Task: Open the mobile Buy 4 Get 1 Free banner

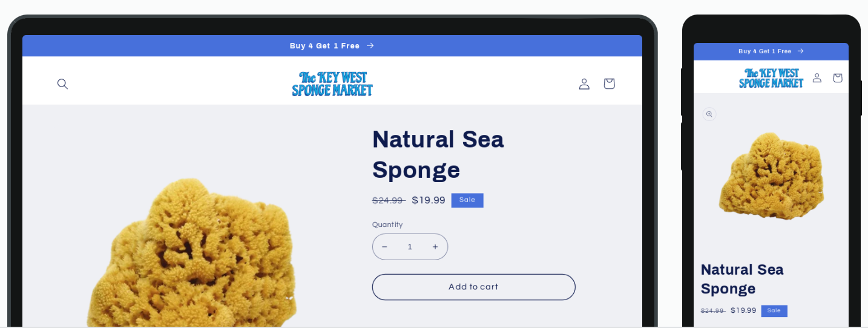Action: click(771, 51)
